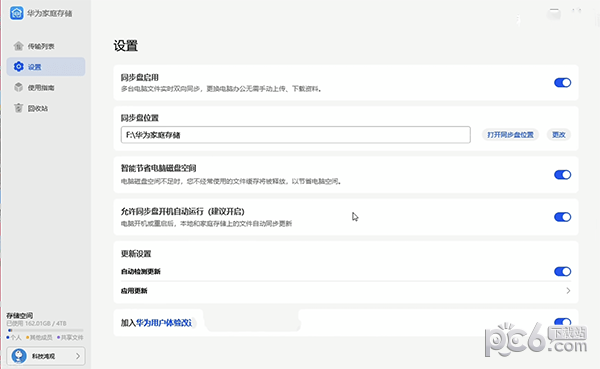
Task: Click the storage space usage bar
Action: coord(45,330)
